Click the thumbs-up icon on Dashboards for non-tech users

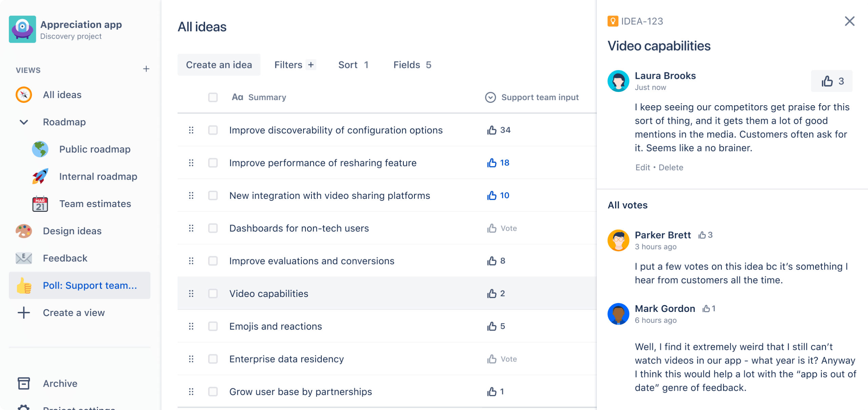492,228
